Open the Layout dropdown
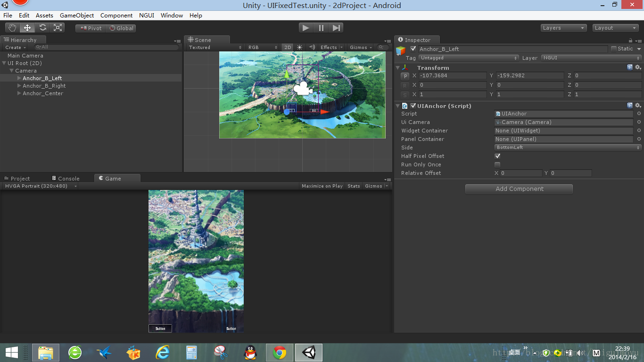The image size is (644, 362). (x=615, y=28)
